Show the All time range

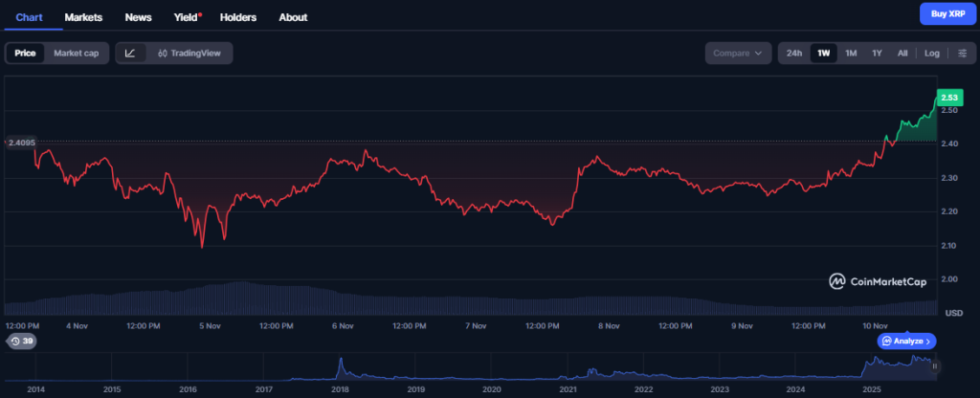[x=902, y=53]
